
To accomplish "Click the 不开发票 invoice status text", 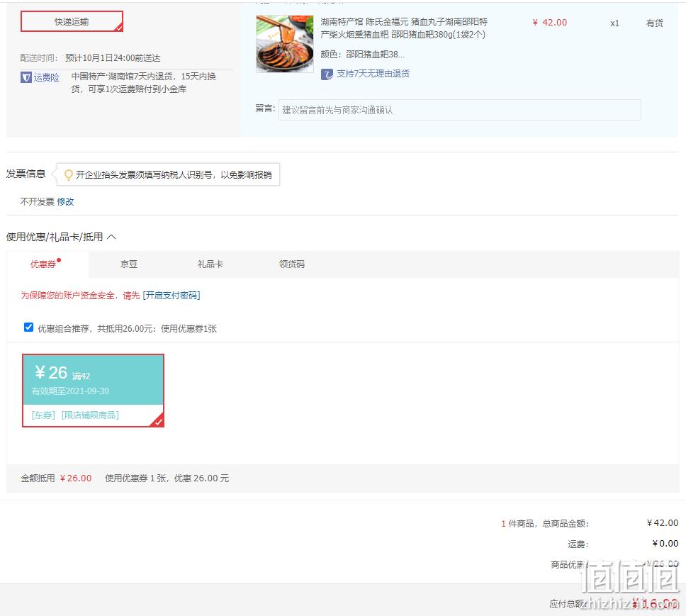I will (37, 202).
